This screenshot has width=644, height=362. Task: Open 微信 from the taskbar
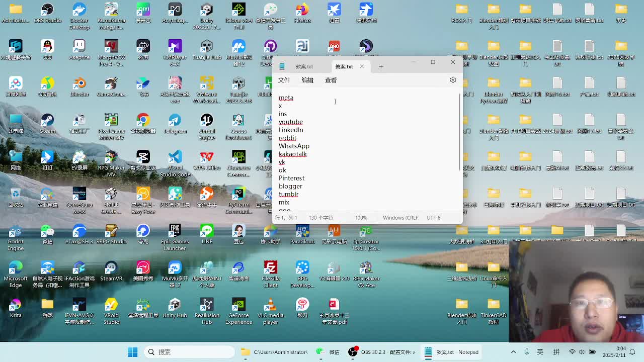(x=328, y=352)
